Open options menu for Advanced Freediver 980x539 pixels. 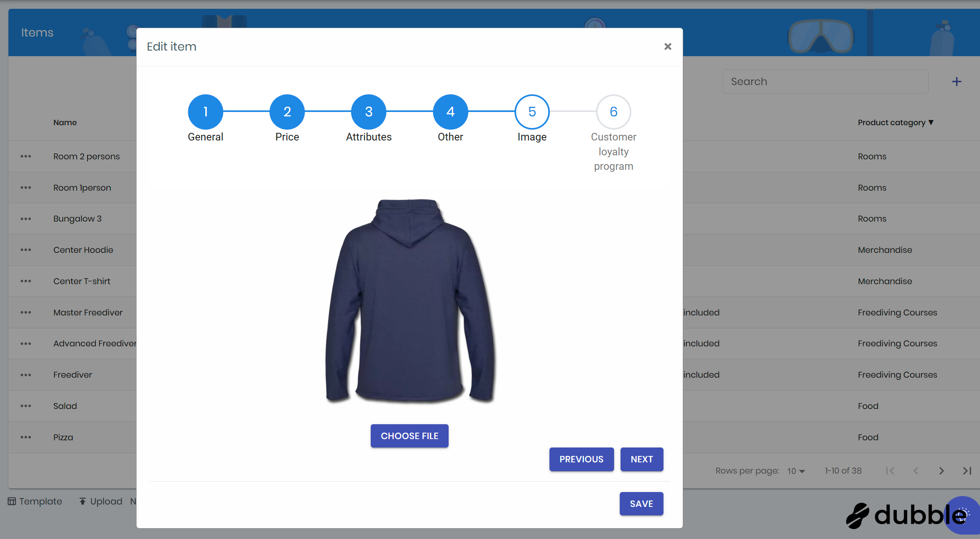pos(26,344)
